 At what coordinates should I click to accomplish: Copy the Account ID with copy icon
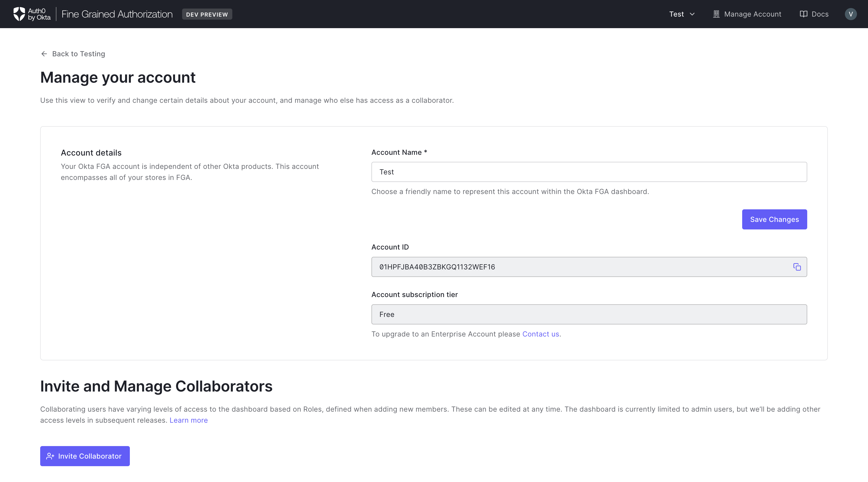797,267
